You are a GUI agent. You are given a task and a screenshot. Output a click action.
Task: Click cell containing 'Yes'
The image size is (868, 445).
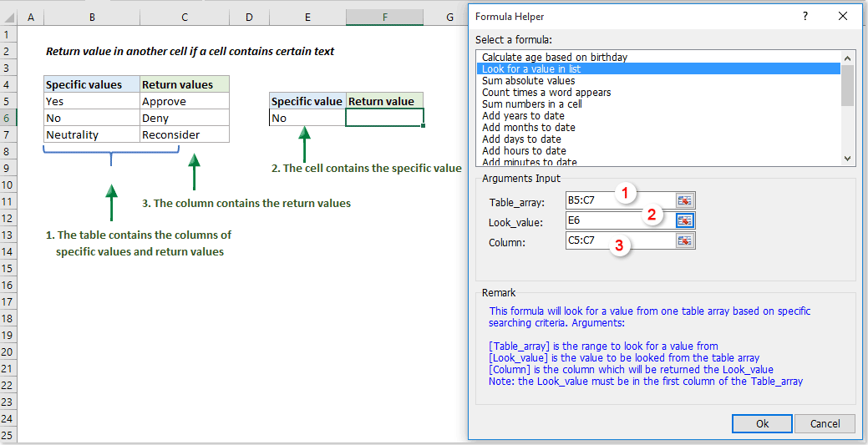[92, 101]
